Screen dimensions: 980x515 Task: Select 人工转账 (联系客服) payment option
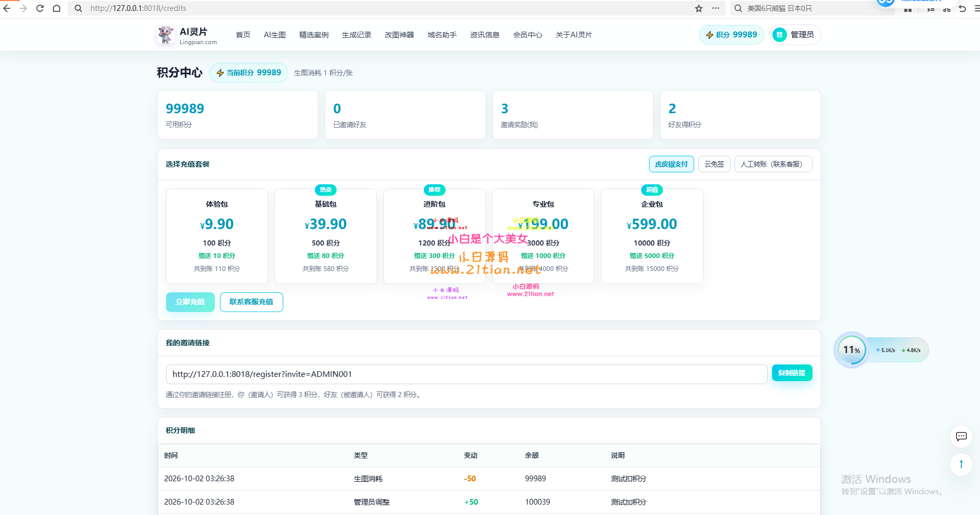tap(773, 164)
